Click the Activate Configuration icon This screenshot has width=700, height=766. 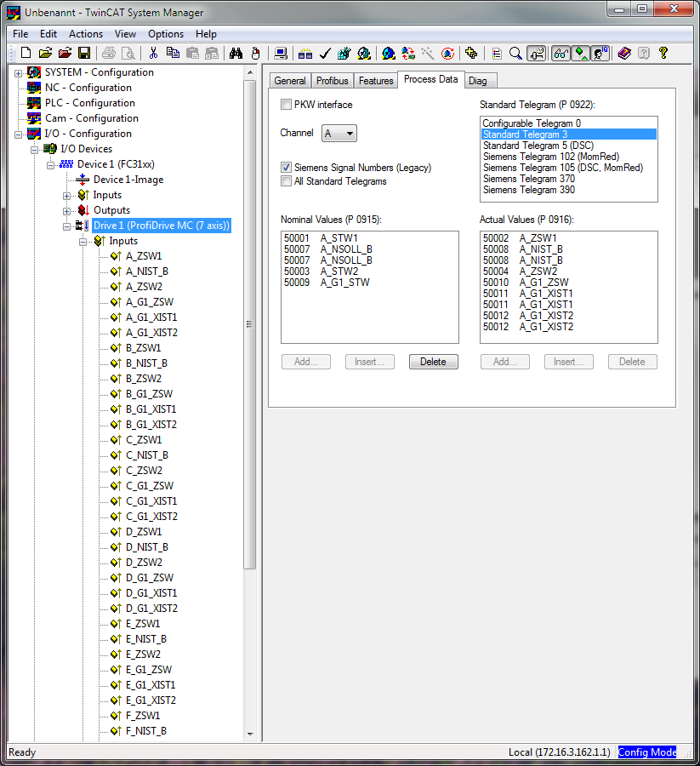(344, 53)
